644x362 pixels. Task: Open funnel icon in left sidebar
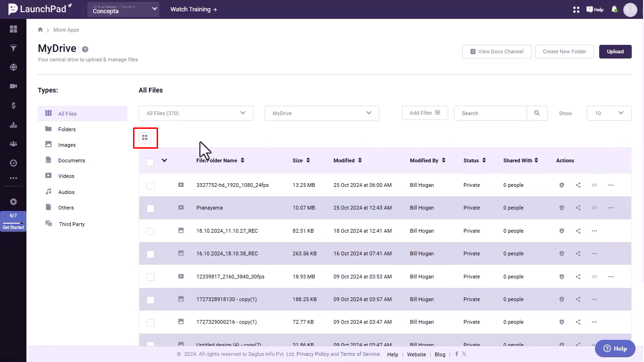pos(13,48)
